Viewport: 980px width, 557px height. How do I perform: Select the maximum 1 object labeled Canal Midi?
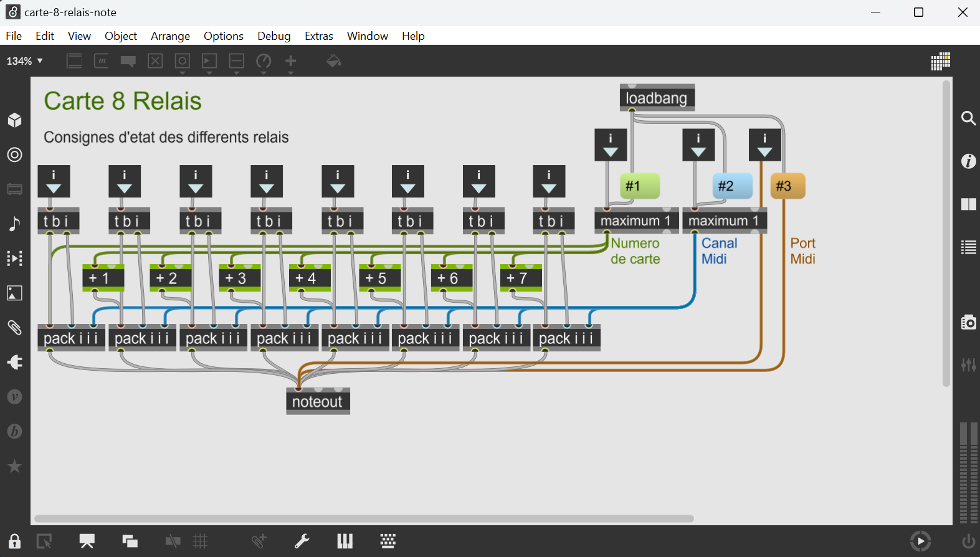(x=725, y=221)
